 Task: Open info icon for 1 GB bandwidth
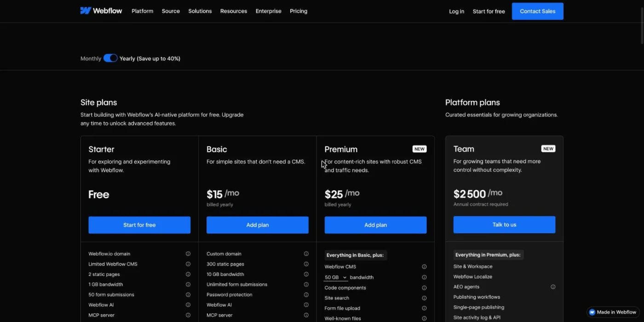tap(188, 284)
